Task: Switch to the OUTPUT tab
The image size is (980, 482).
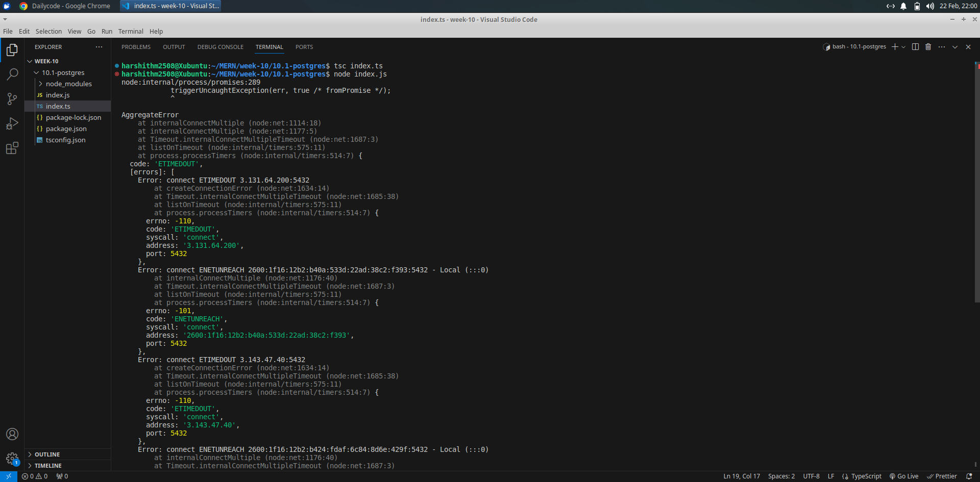Action: point(174,47)
